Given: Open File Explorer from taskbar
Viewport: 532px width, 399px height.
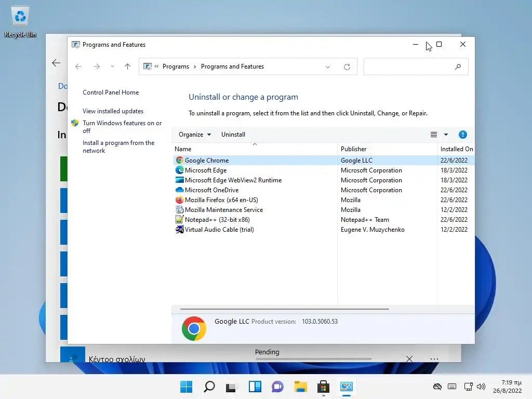Looking at the screenshot, I should click(x=301, y=387).
